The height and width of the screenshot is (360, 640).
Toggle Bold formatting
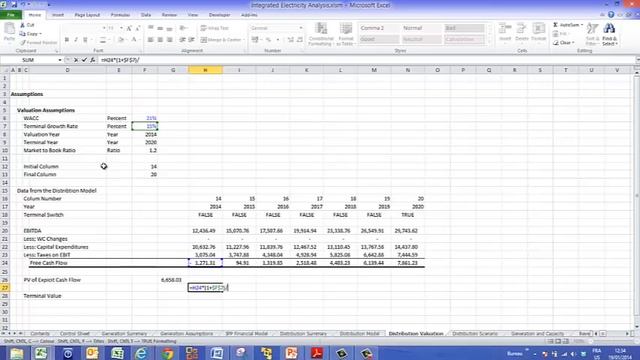pyautogui.click(x=67, y=40)
